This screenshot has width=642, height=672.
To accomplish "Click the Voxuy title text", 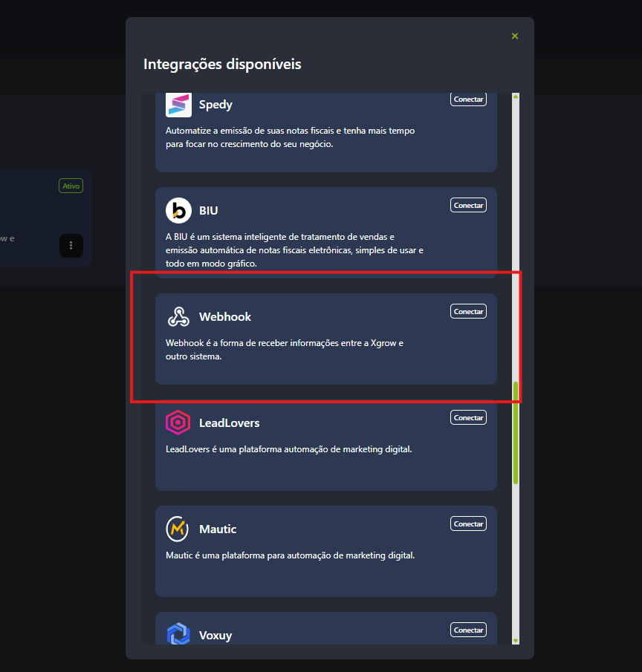I will (215, 635).
